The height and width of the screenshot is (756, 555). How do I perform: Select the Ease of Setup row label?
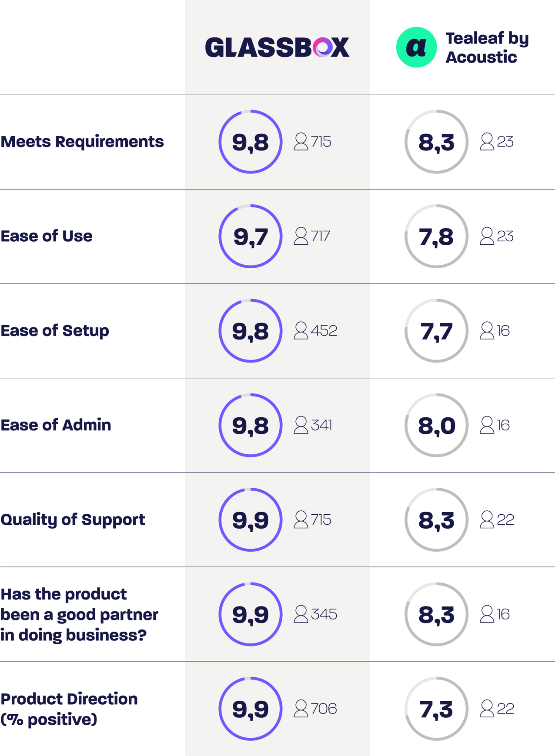click(x=55, y=331)
